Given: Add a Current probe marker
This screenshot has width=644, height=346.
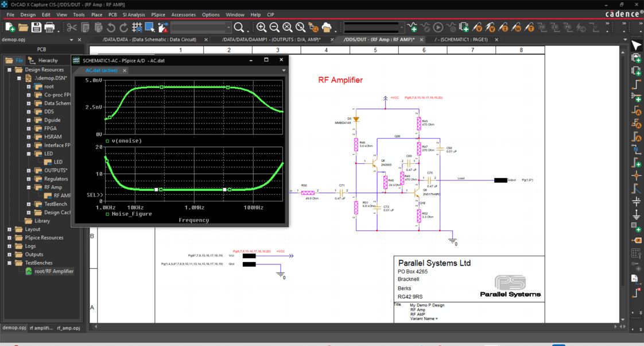Looking at the screenshot, I should point(505,27).
